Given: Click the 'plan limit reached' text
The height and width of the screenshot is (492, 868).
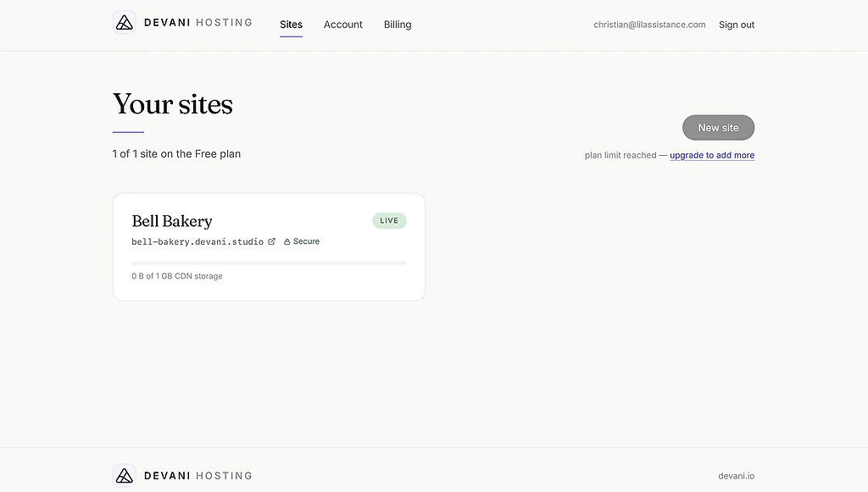Looking at the screenshot, I should coord(620,155).
